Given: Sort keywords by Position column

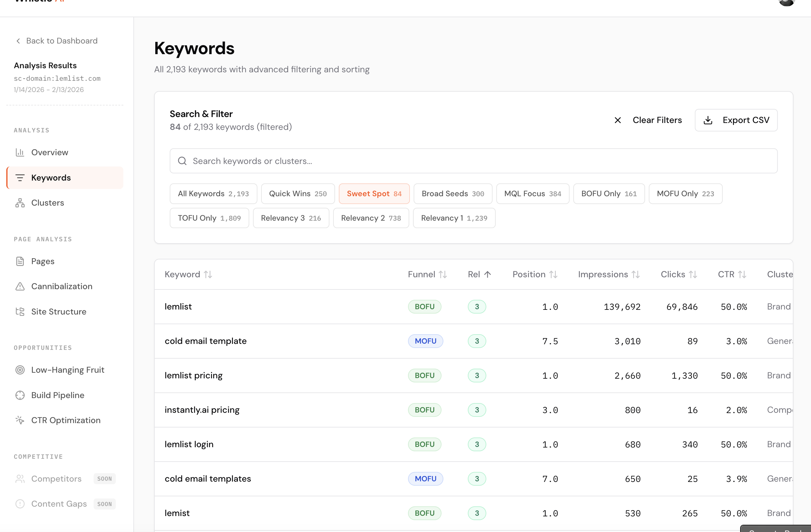Looking at the screenshot, I should 534,274.
